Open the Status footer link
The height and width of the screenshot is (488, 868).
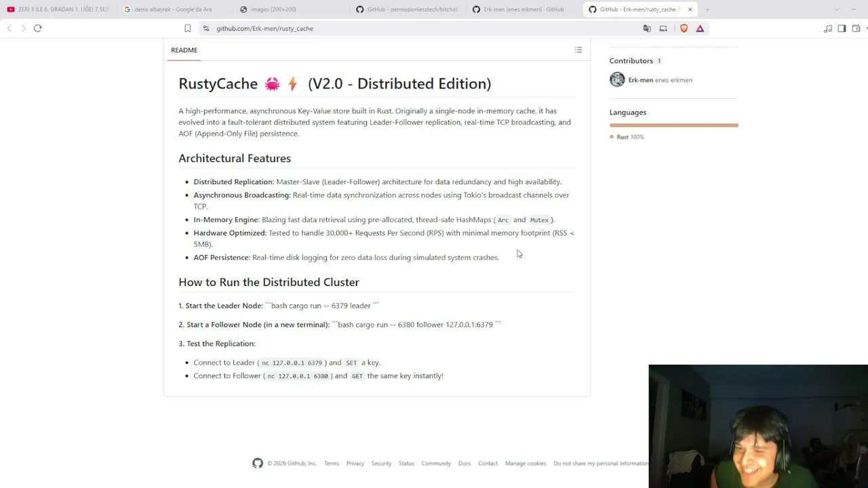406,464
